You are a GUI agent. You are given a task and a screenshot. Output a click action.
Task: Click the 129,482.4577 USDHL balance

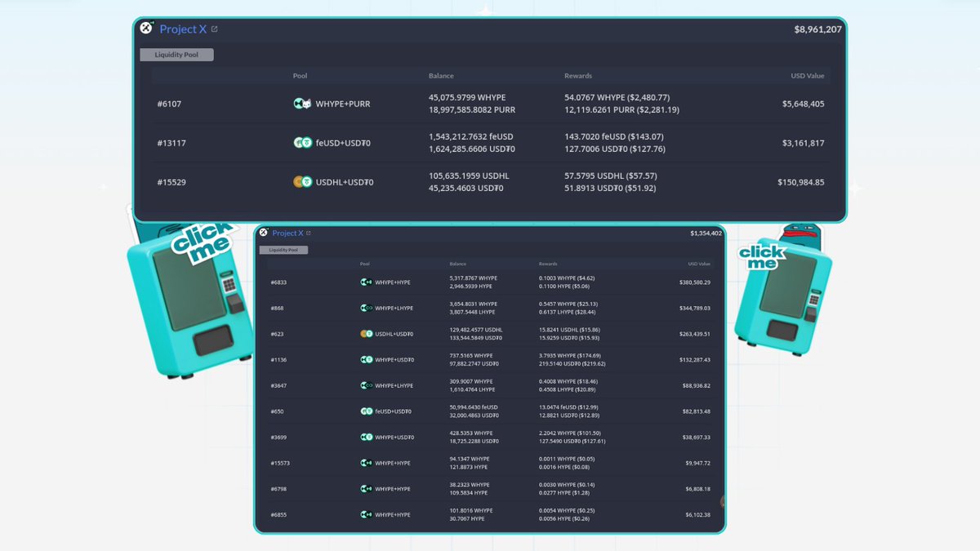pos(476,330)
